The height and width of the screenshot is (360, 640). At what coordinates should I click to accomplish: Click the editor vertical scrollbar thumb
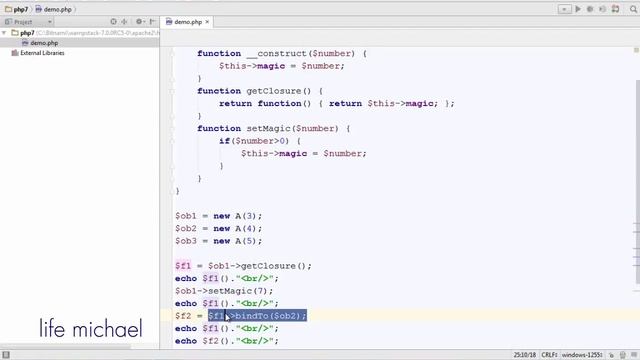click(x=638, y=182)
